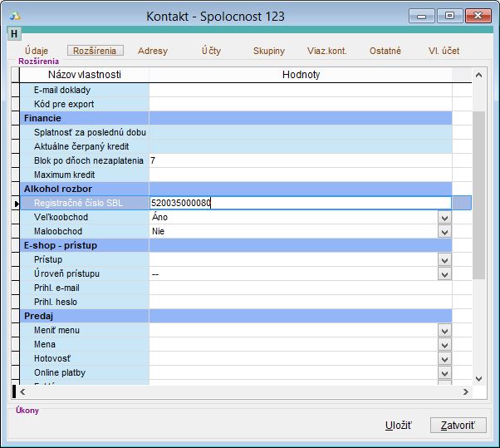Expand the Veľkoobchod dropdown

[444, 217]
